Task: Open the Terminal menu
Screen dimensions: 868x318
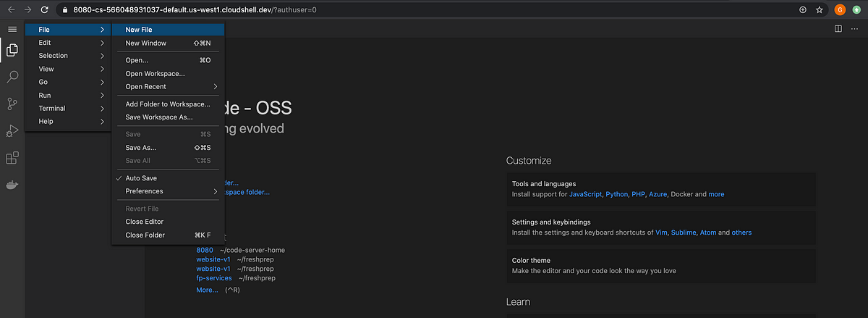Action: [x=69, y=108]
